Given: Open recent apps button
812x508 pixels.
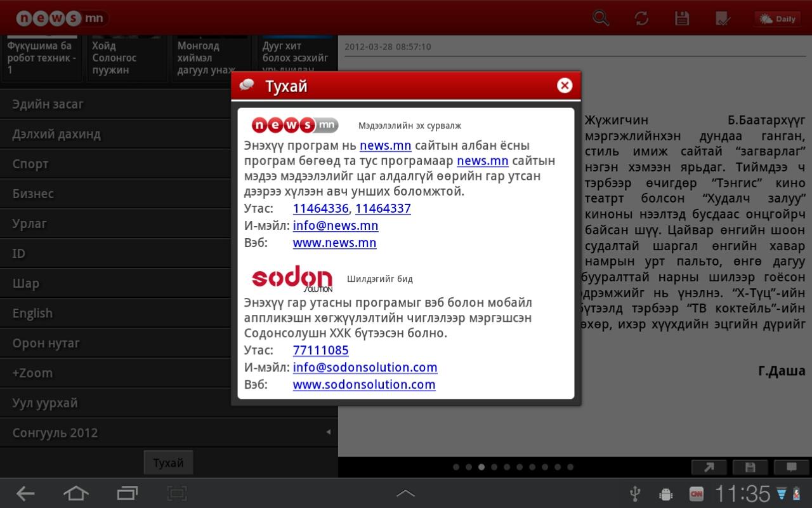Looking at the screenshot, I should pyautogui.click(x=128, y=493).
